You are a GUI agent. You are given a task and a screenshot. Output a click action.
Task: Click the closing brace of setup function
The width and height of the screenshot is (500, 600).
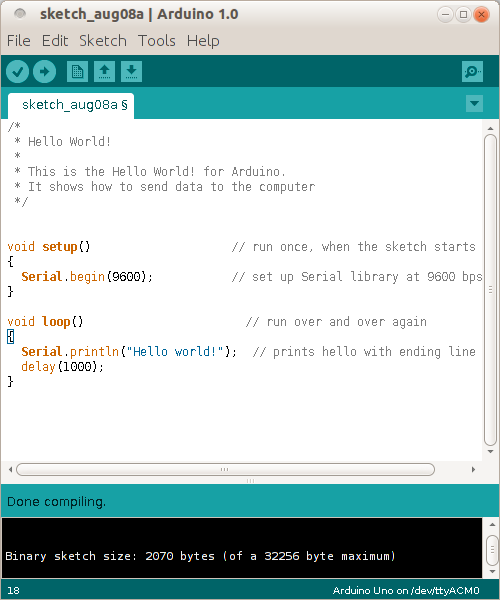tap(10, 292)
